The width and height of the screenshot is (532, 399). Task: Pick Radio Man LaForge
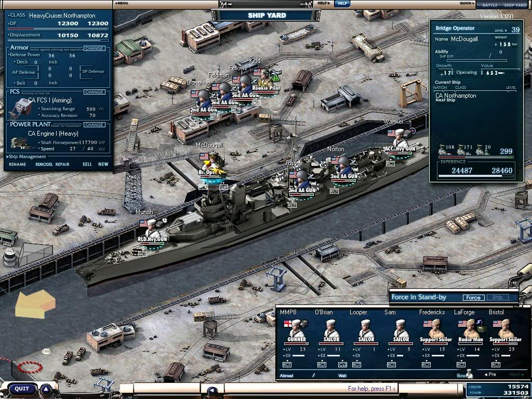(471, 331)
